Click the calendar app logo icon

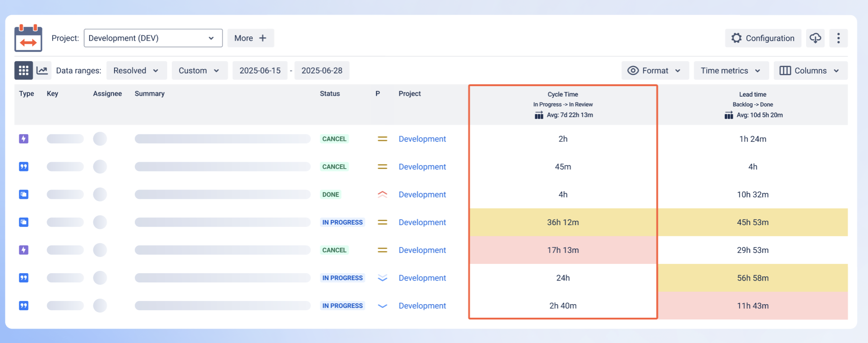pos(28,38)
